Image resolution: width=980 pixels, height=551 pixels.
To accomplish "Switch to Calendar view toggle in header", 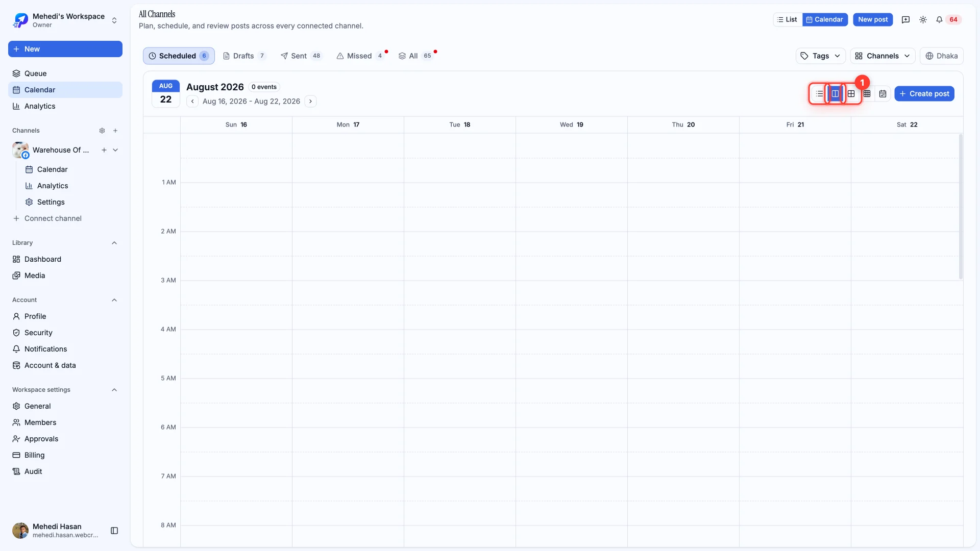I will (825, 19).
